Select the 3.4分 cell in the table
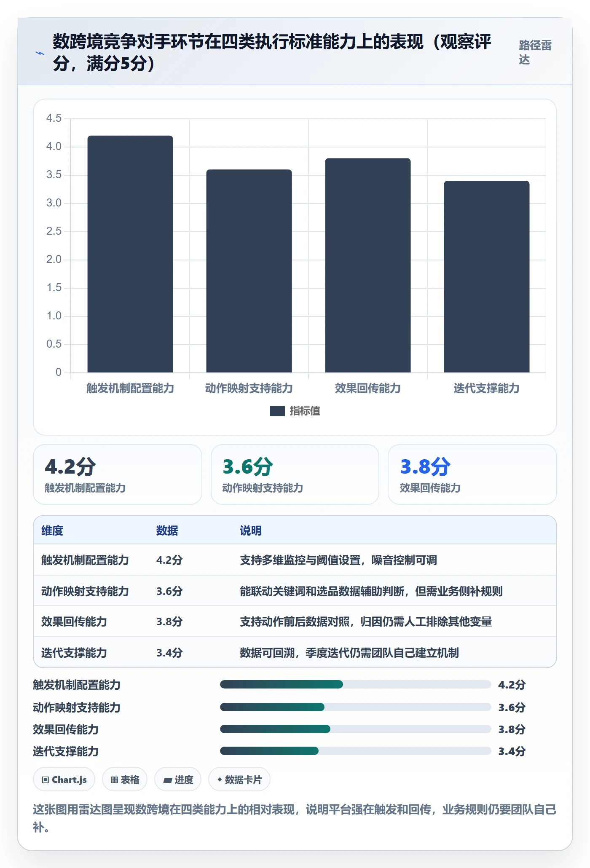Image resolution: width=590 pixels, height=868 pixels. [x=169, y=653]
